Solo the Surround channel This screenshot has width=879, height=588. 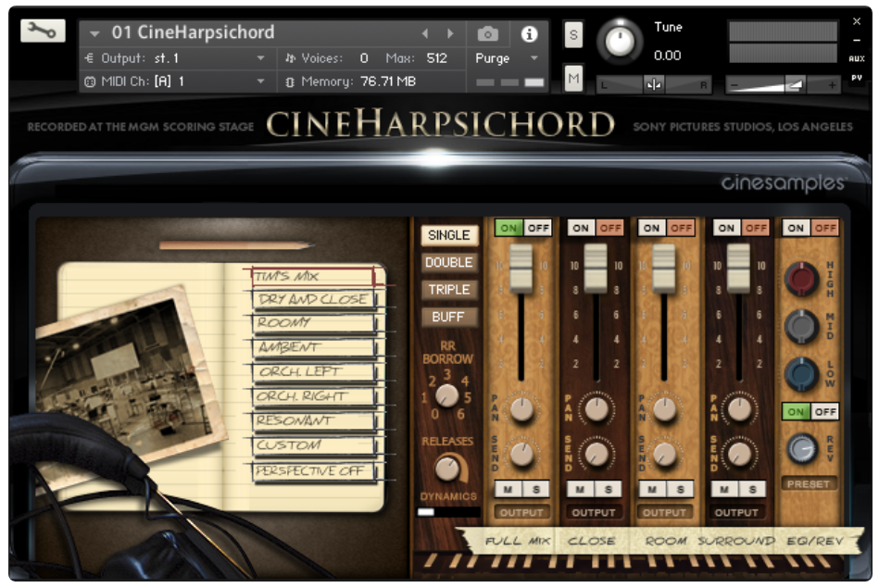click(x=752, y=489)
